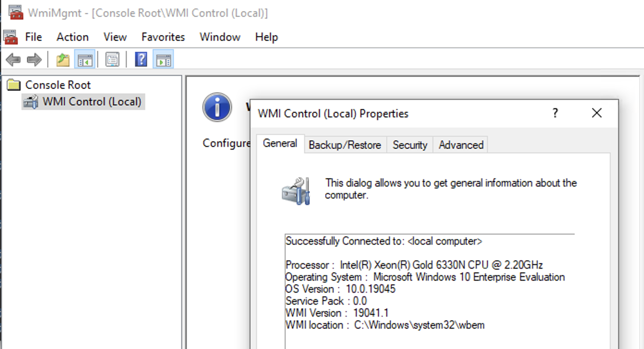644x349 pixels.
Task: Click the WMI Version : 19041.1 line
Action: coord(337,313)
